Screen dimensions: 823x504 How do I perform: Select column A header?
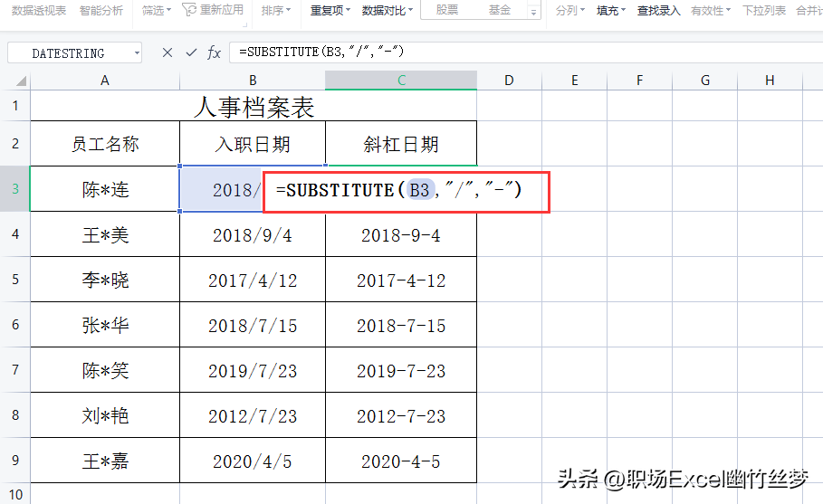(x=105, y=81)
